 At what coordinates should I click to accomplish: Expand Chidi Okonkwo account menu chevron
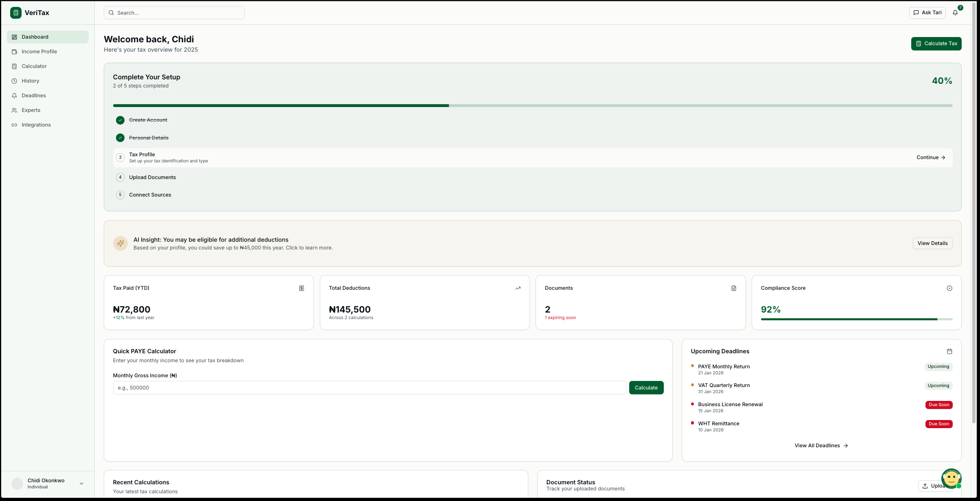click(x=81, y=483)
